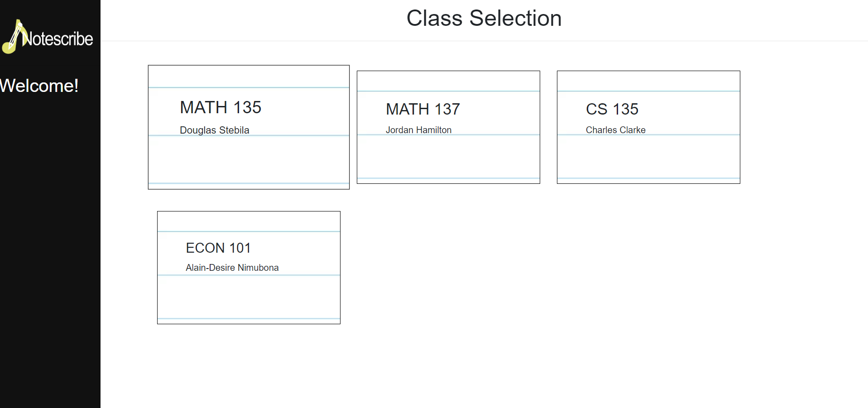Image resolution: width=868 pixels, height=408 pixels.
Task: Click the top margin strip of ECON 101 card
Action: 249,221
